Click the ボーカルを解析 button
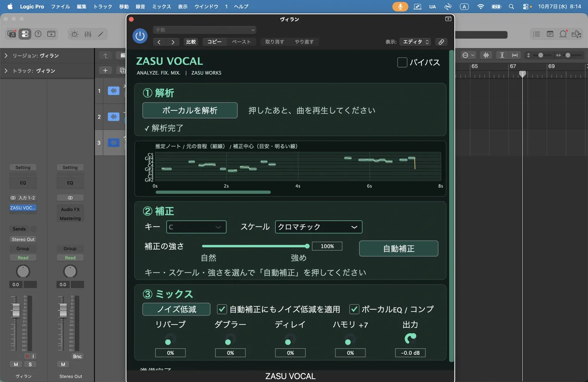The width and height of the screenshot is (588, 382). pyautogui.click(x=190, y=111)
